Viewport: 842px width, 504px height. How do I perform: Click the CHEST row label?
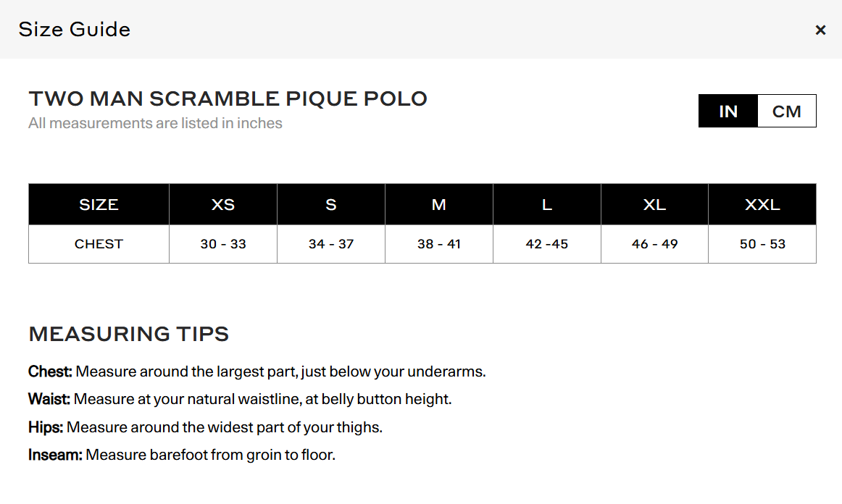[x=99, y=244]
